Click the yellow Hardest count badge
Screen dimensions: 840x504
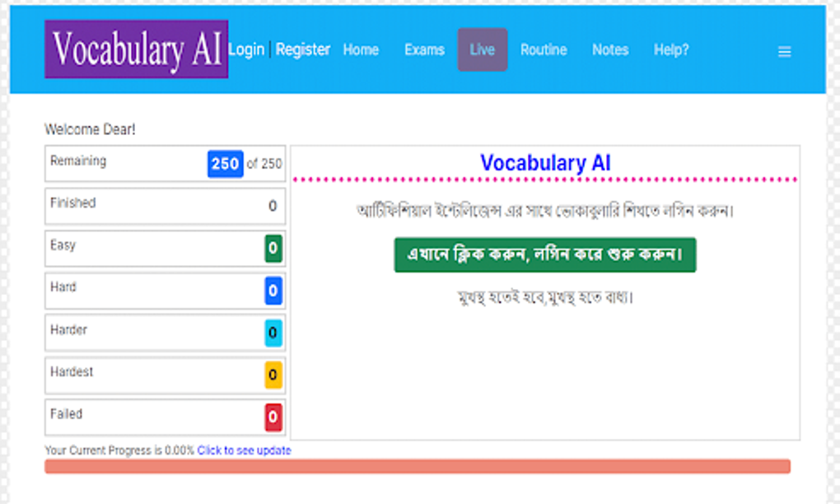tap(273, 375)
